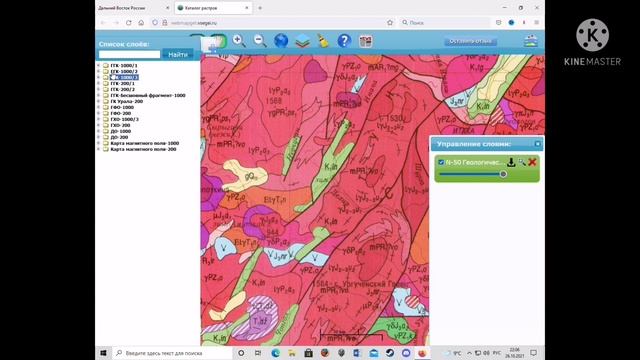Expand the ГХО-200 folder

click(x=98, y=125)
